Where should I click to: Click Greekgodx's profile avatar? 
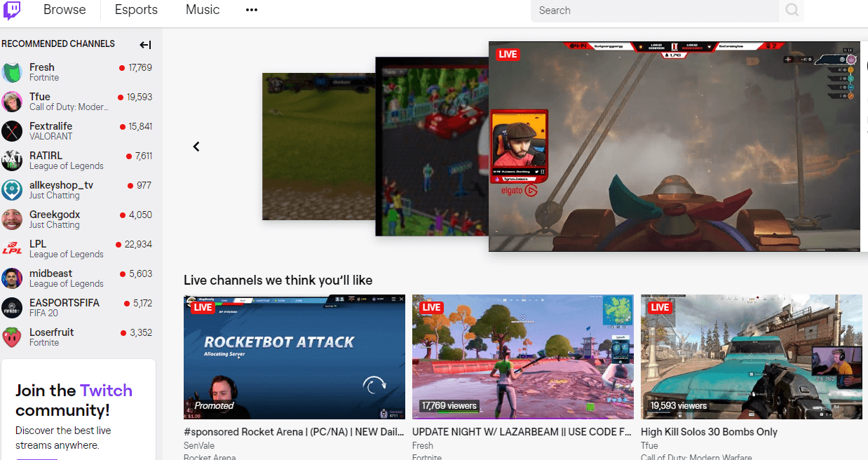click(12, 219)
